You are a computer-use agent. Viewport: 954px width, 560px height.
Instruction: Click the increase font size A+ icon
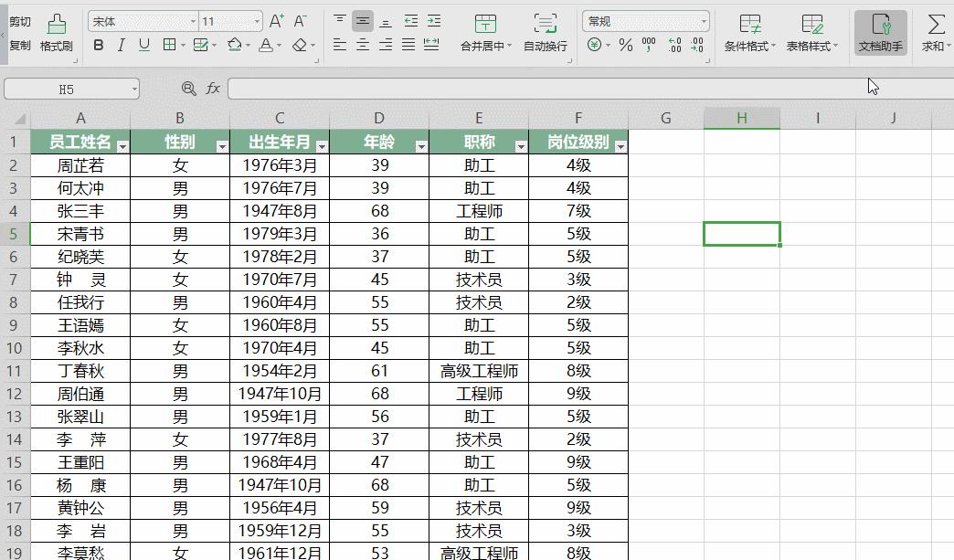click(276, 18)
